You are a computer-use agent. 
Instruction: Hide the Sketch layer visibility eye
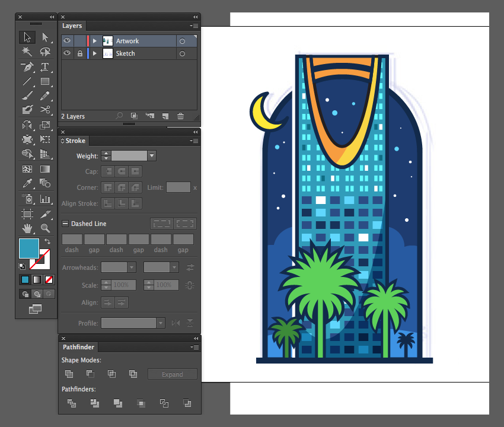point(67,53)
